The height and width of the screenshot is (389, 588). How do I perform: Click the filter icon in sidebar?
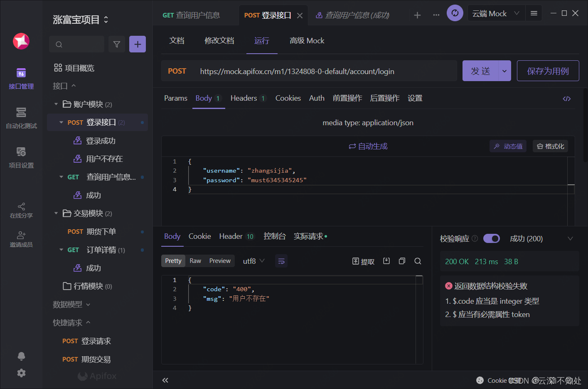[x=117, y=44]
